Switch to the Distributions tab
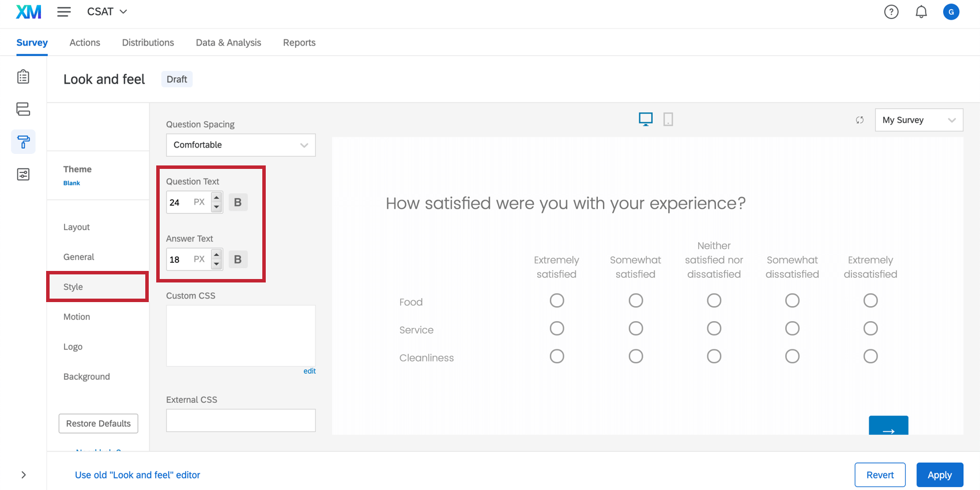The width and height of the screenshot is (980, 490). click(148, 43)
